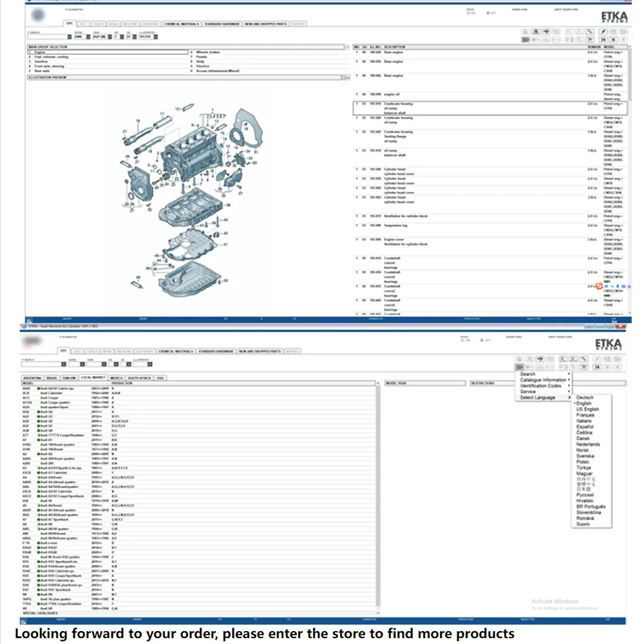The width and height of the screenshot is (644, 644).
Task: Click the model list vertical scrollbar in the bottom window
Action: click(378, 499)
